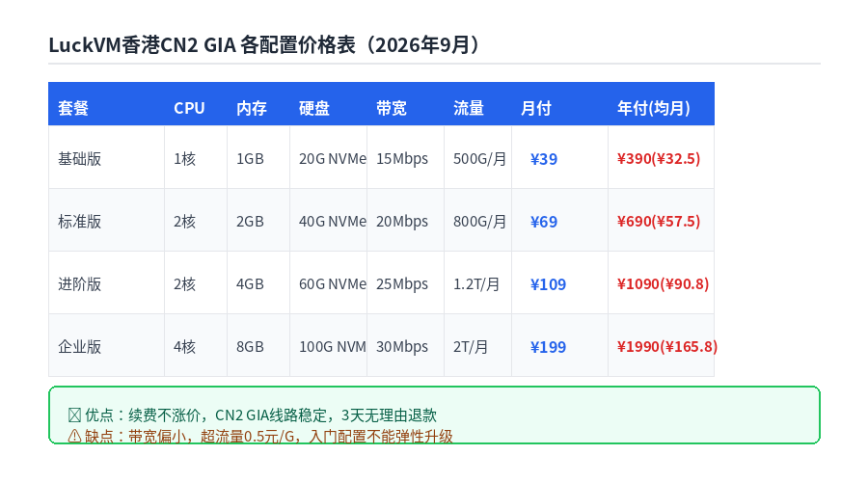Click the 1.2T/月 traffic cell

(x=476, y=283)
